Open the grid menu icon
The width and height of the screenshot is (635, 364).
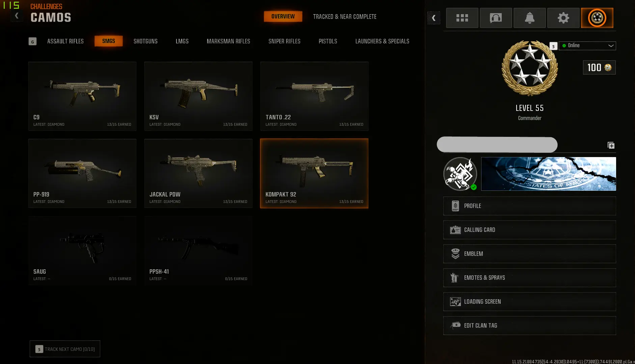(462, 18)
